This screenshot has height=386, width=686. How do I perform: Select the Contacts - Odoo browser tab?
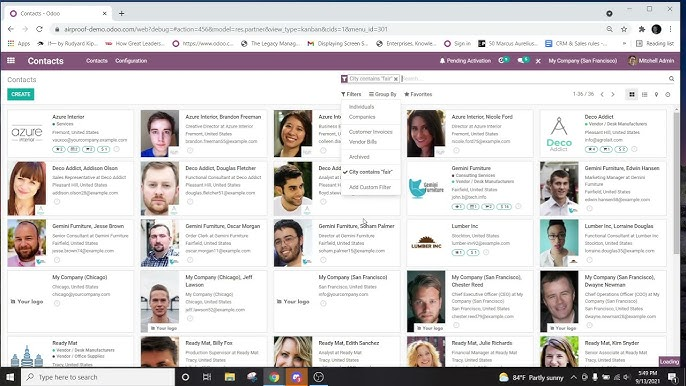coord(58,14)
